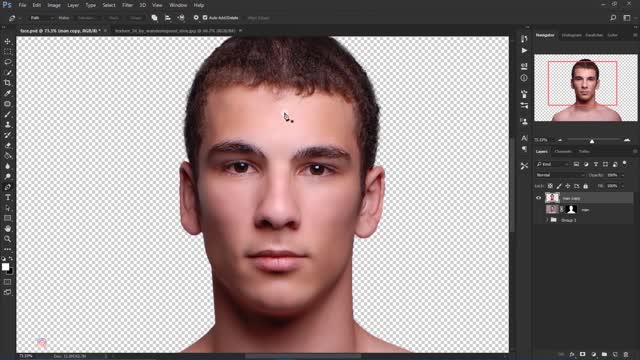Open the search magnifier at top right
Screen dimensions: 640x360
pos(613,18)
